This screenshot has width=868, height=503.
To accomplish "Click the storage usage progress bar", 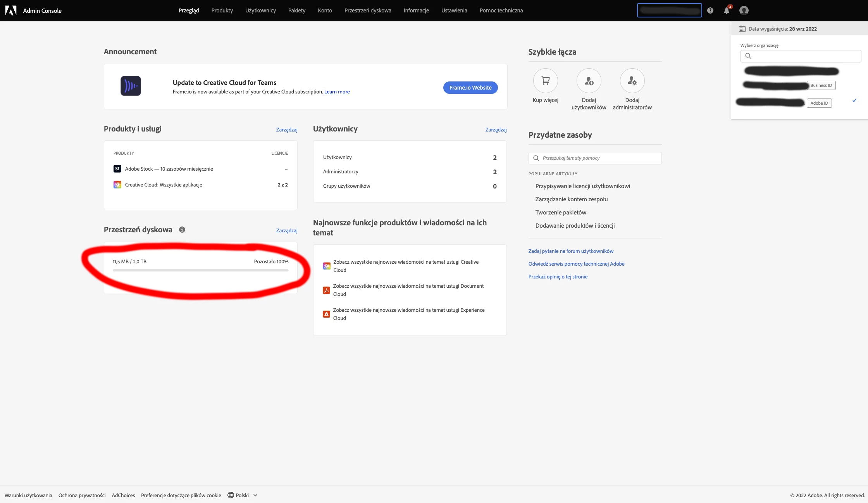I will pos(200,270).
